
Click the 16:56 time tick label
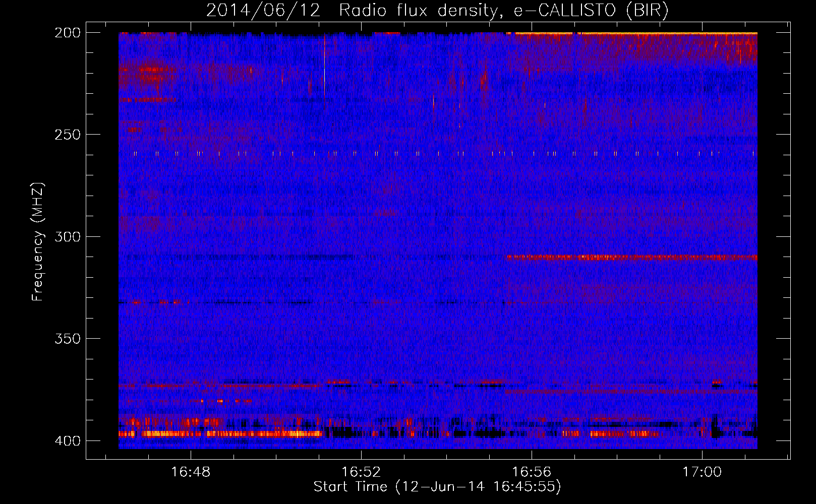[532, 472]
